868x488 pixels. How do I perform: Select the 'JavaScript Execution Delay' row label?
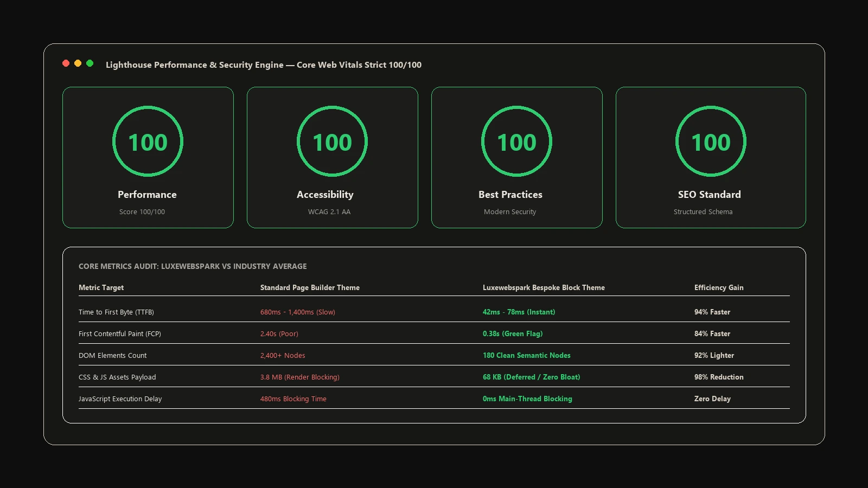click(x=120, y=399)
